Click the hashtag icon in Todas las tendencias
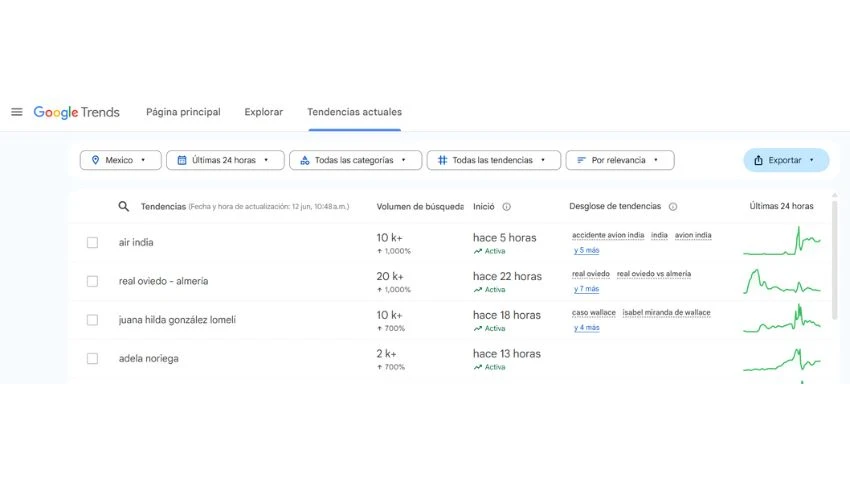The height and width of the screenshot is (480, 850). point(442,160)
